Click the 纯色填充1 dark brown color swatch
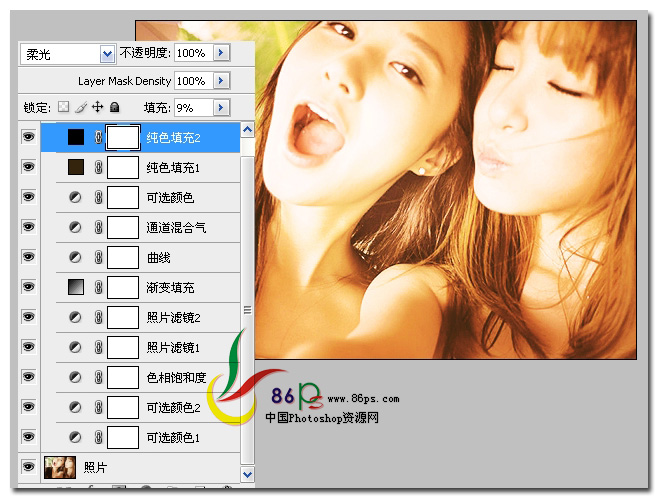This screenshot has width=660, height=500. pos(76,168)
